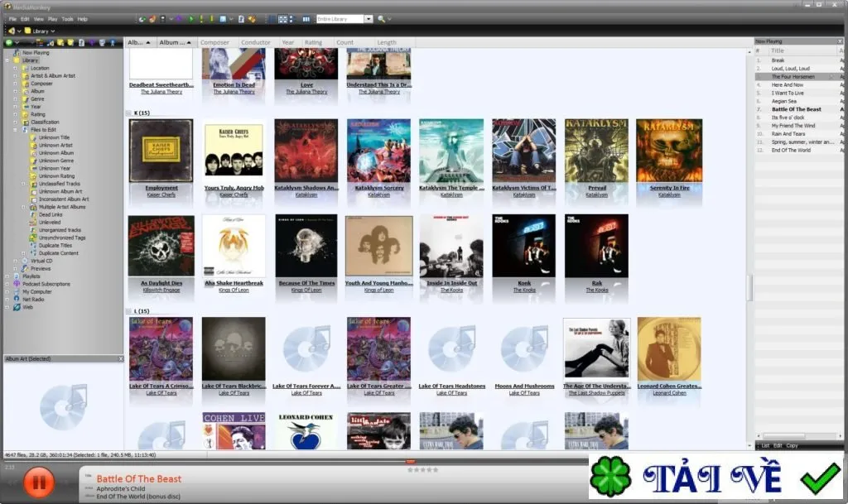
Task: Click the playback seek bar handle
Action: click(411, 462)
